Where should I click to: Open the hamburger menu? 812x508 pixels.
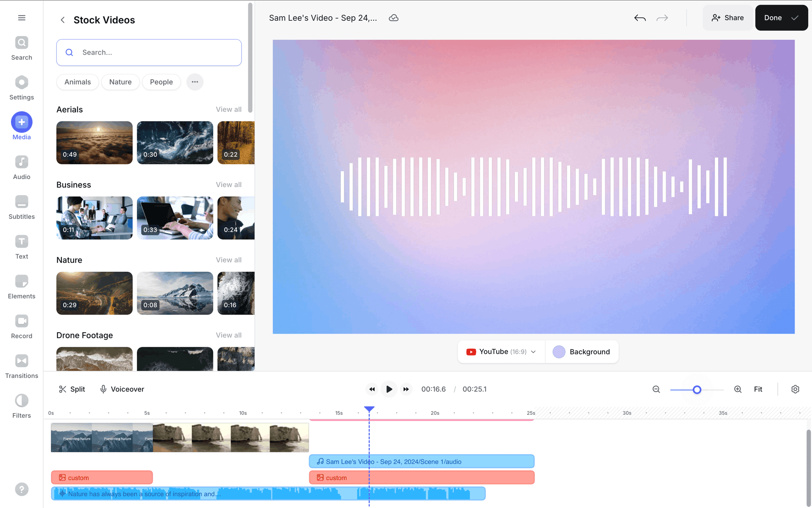click(22, 18)
